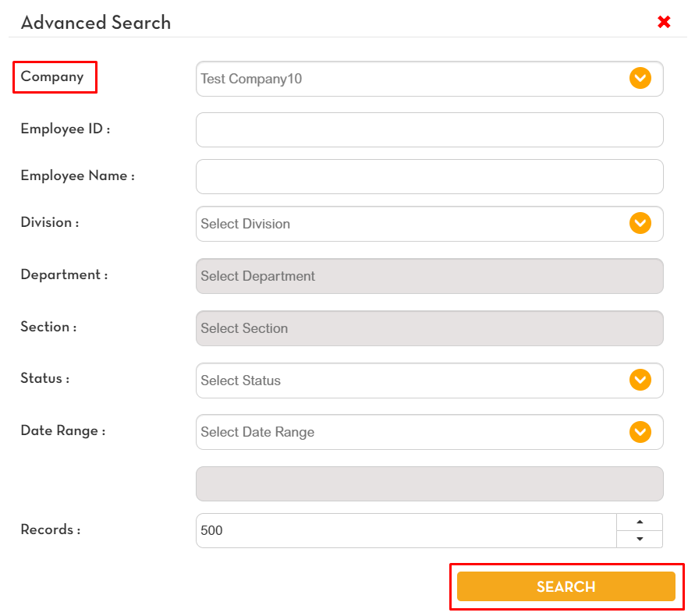Click the disabled Select Department field
695x616 pixels.
(429, 276)
